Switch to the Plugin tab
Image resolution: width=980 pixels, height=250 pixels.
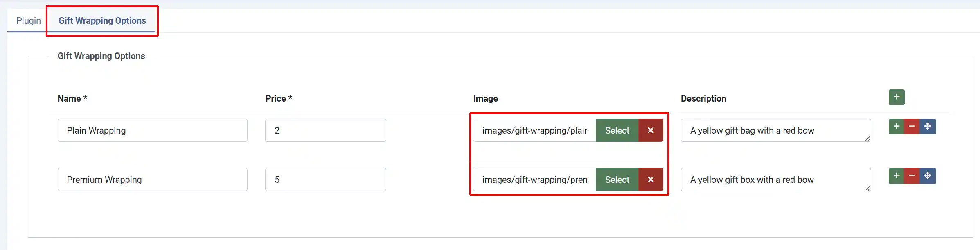pos(29,20)
